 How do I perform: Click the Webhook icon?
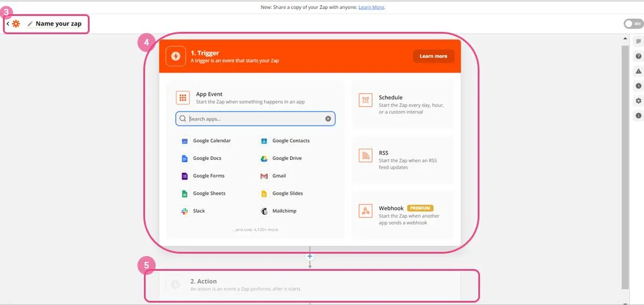coord(366,211)
